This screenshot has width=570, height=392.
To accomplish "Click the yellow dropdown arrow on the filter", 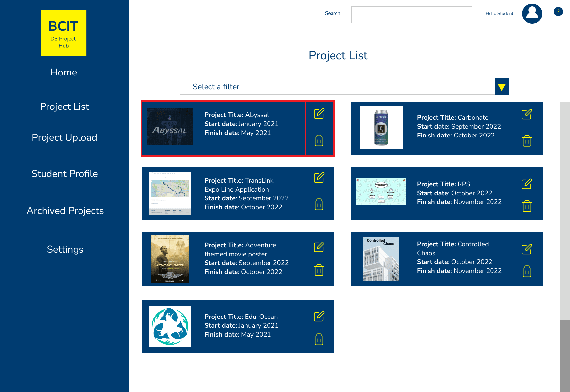I will click(x=501, y=86).
